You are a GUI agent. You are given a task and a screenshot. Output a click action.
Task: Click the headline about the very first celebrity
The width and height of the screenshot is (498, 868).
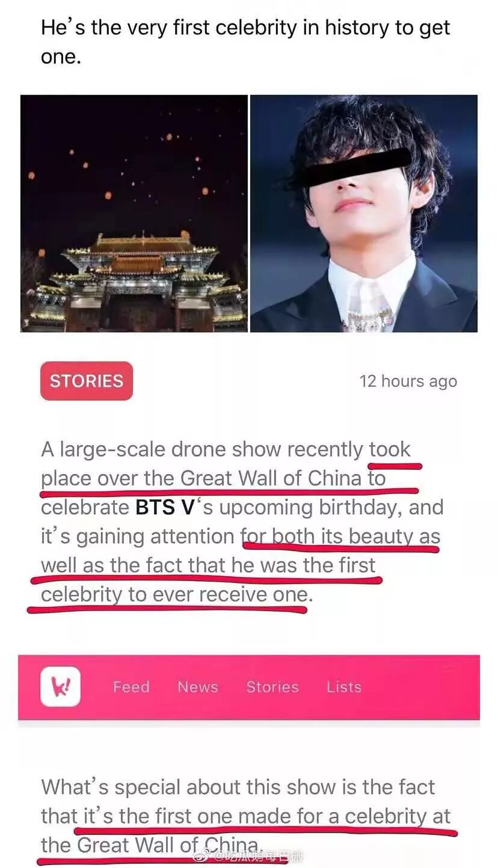coord(245,42)
